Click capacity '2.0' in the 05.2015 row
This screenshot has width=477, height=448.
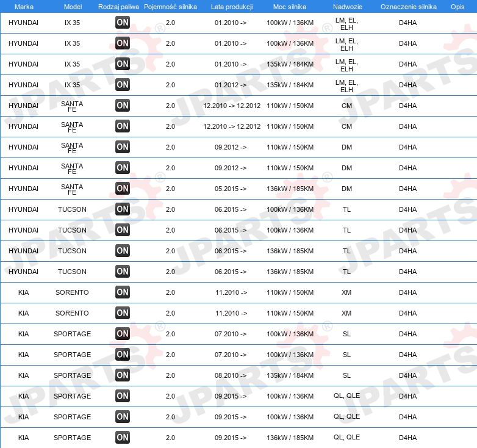[x=170, y=189]
